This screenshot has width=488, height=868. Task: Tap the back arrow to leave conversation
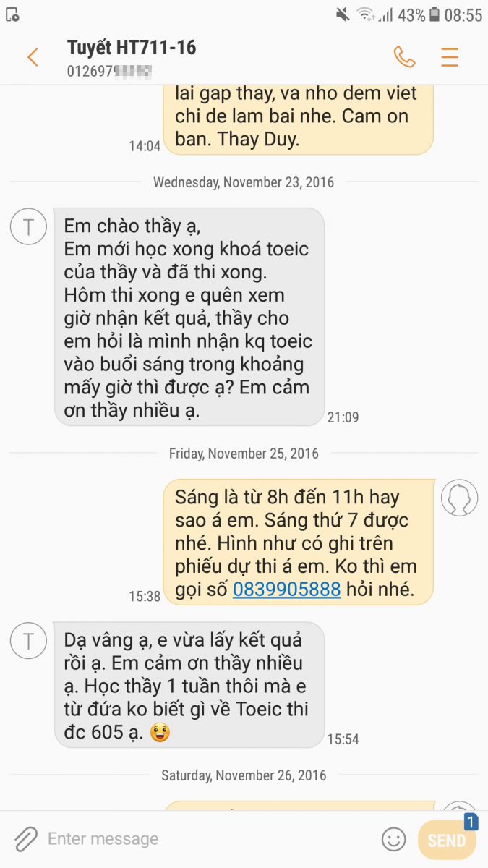[33, 57]
